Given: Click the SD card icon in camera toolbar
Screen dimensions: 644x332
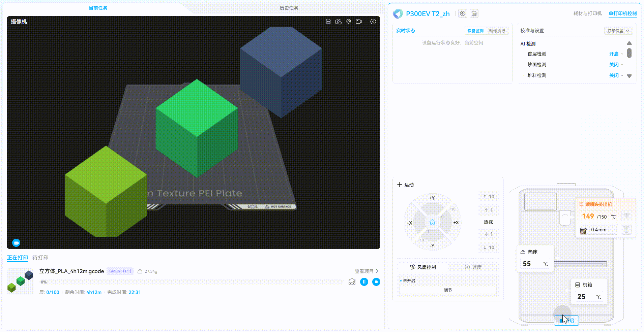Looking at the screenshot, I should [x=328, y=22].
